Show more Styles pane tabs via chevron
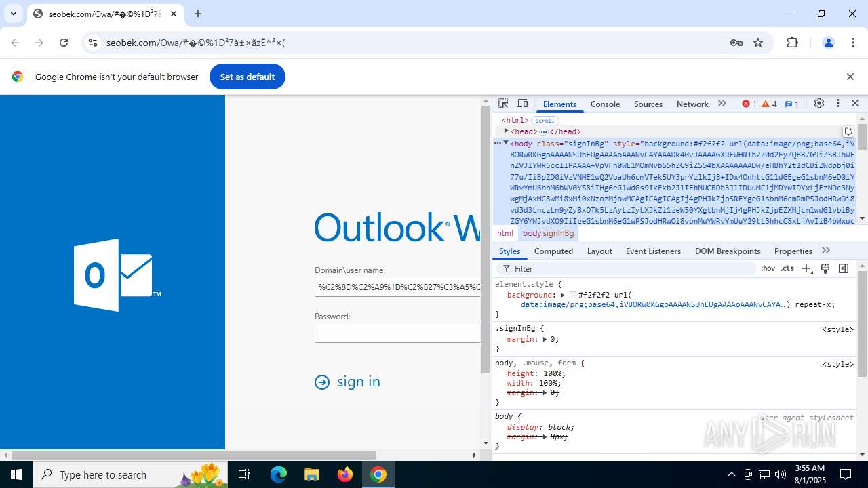 tap(825, 251)
